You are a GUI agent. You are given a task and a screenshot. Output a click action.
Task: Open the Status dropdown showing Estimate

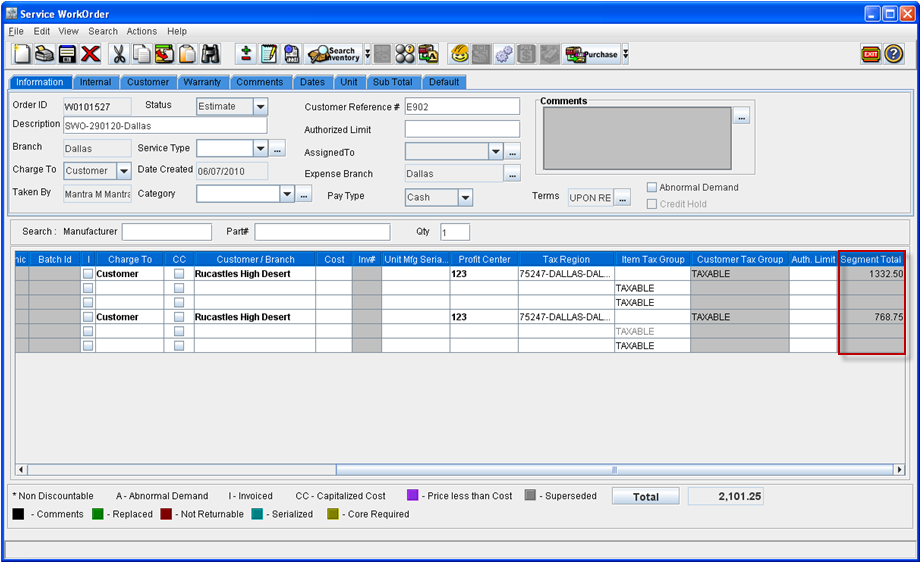click(x=261, y=107)
